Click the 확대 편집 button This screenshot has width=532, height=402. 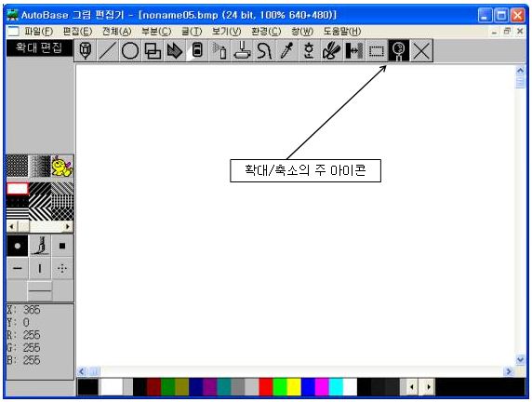point(39,47)
